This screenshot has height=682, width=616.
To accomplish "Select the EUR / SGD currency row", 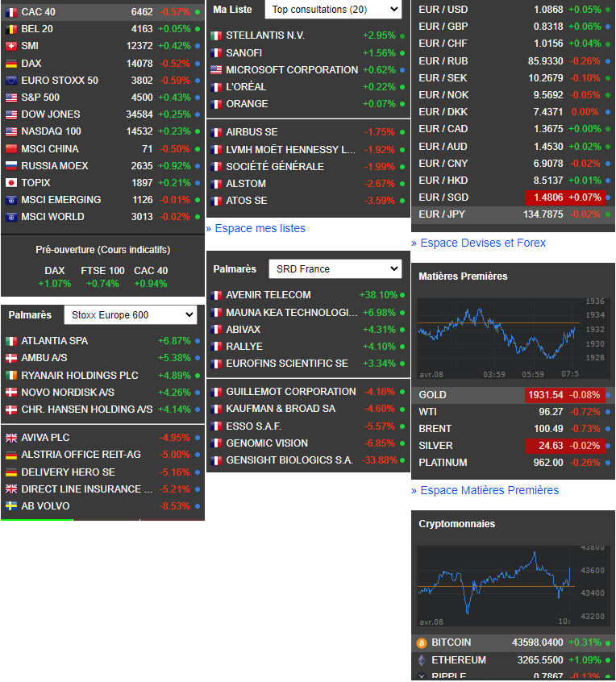I will [x=514, y=198].
